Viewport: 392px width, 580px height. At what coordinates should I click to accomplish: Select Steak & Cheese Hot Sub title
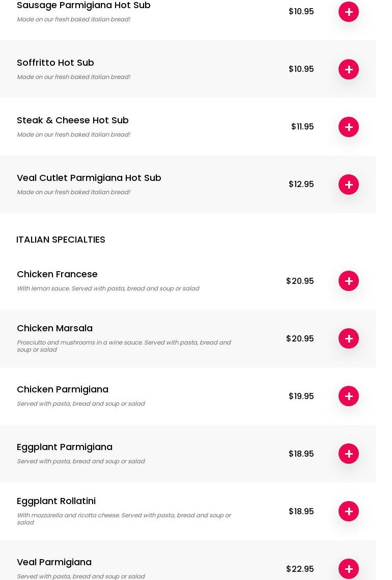coord(73,120)
